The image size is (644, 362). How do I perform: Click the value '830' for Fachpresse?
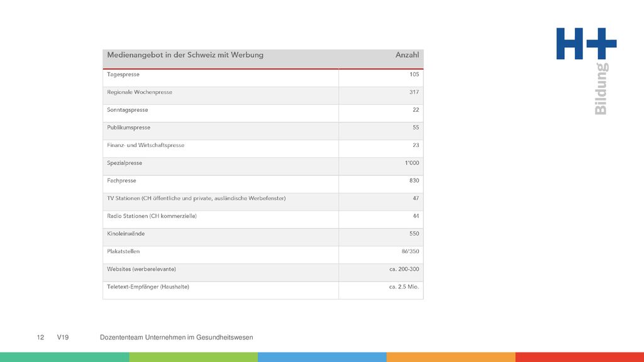pos(414,180)
